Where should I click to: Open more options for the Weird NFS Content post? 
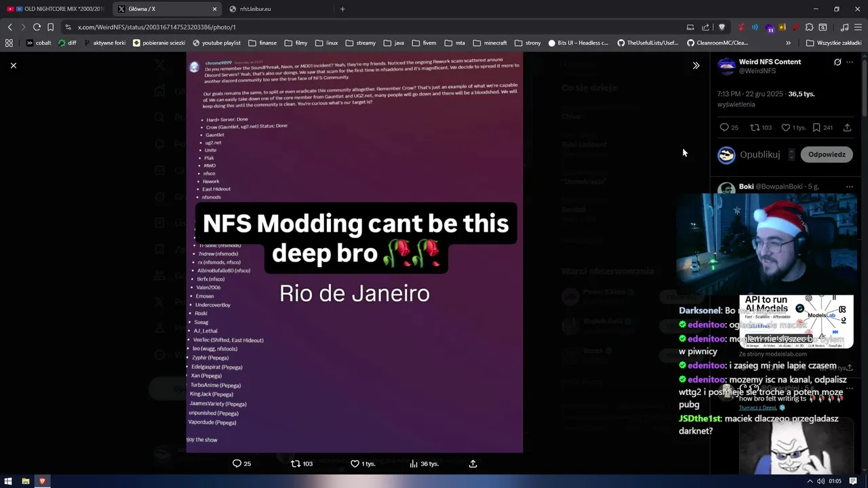pos(850,62)
